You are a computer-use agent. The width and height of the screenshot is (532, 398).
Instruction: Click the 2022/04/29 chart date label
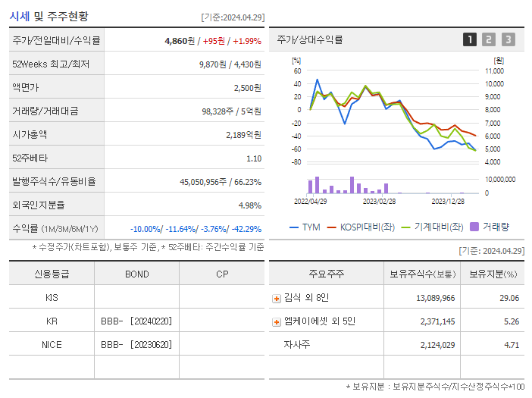tap(311, 201)
